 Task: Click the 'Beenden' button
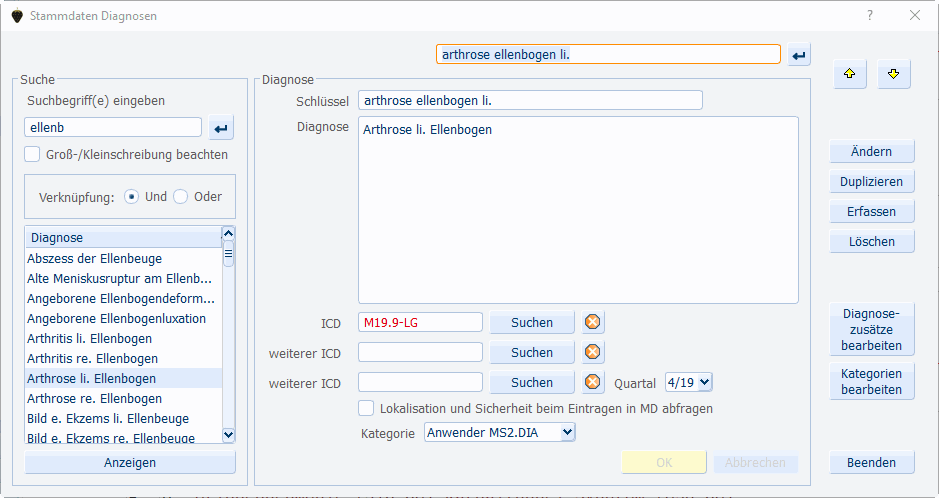(x=871, y=462)
